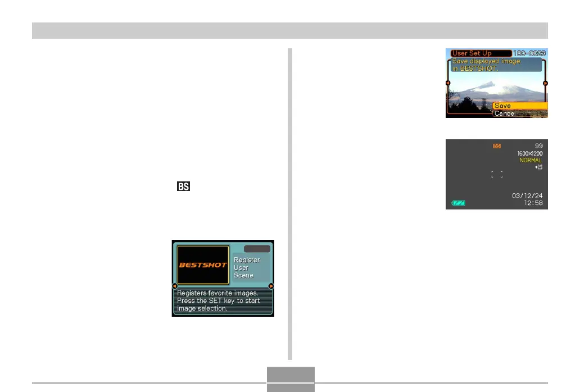Click 'Registers favorite images.' description text
Screen dimensions: 580x392
pos(217,293)
